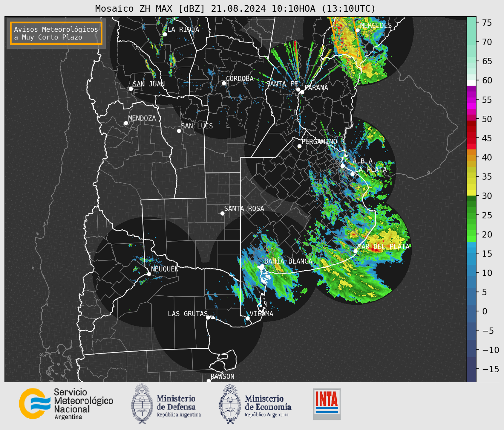Select the Mercedes city marker
504x430 pixels.
click(x=358, y=31)
